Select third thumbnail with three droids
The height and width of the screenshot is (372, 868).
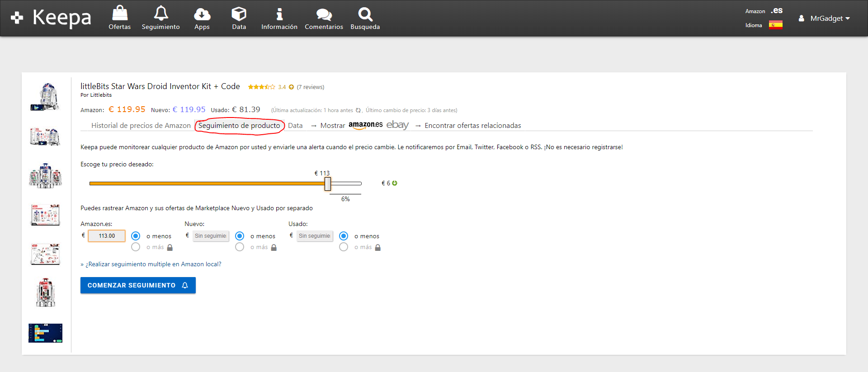pyautogui.click(x=45, y=176)
